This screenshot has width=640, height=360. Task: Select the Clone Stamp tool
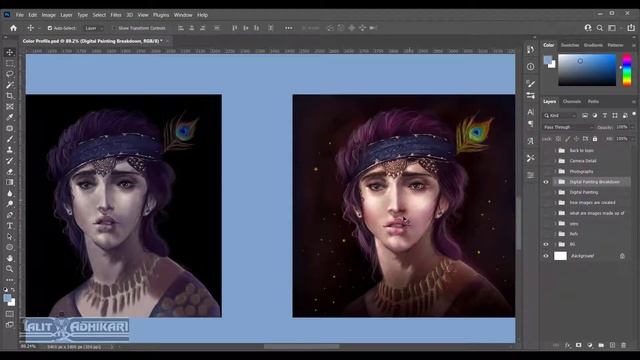(10, 150)
